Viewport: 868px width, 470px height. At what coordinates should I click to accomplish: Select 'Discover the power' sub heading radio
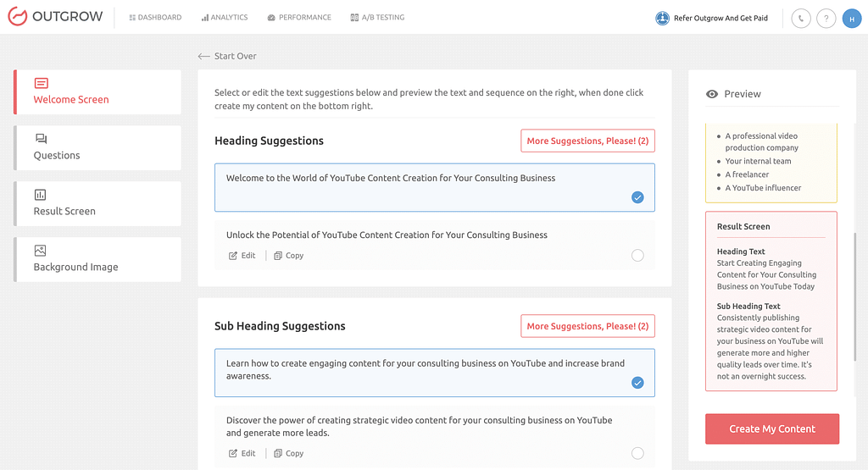click(637, 454)
